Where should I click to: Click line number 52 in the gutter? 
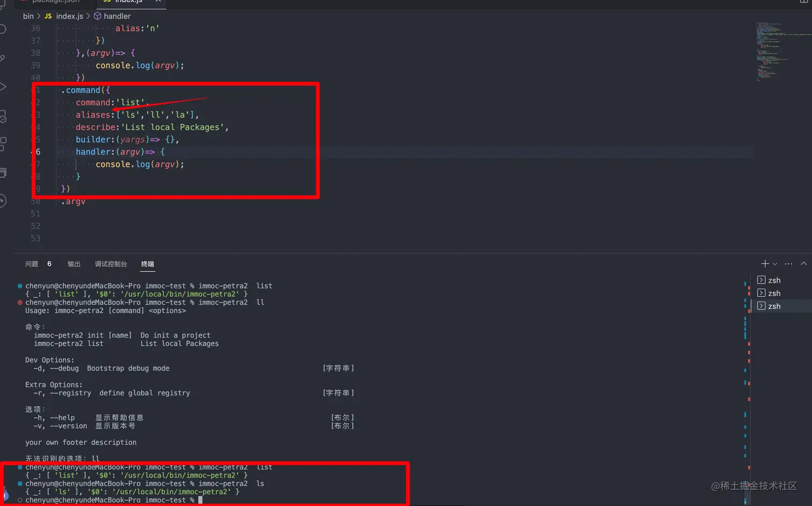(35, 226)
